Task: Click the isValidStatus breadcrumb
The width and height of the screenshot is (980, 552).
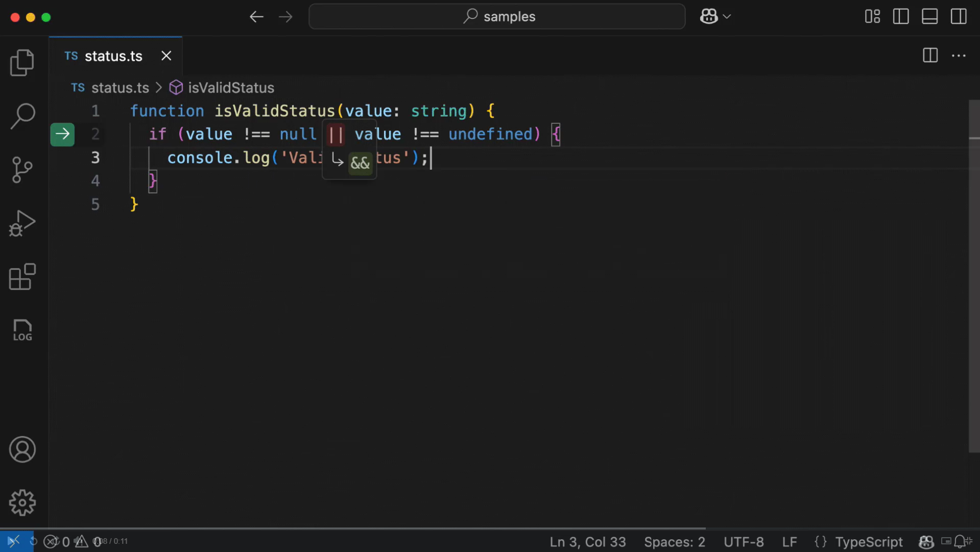Action: 231,88
